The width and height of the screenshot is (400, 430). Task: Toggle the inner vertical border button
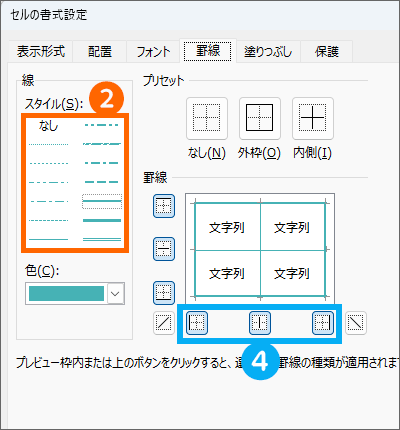pyautogui.click(x=260, y=323)
